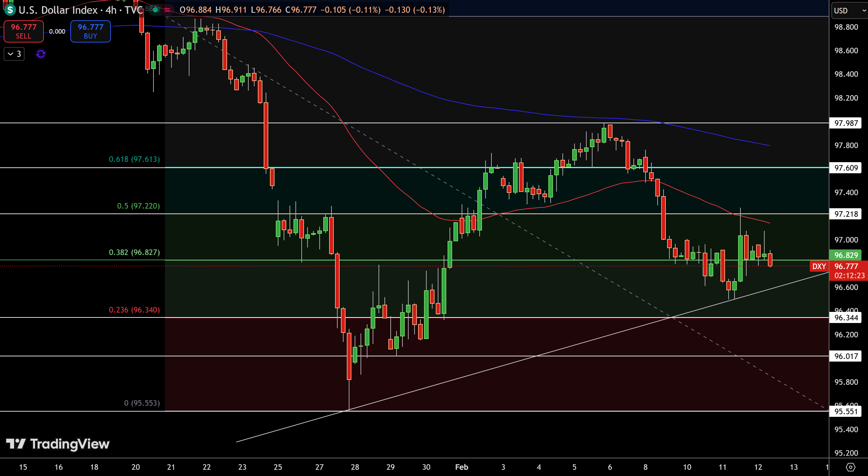Open the USD currency dropdown
This screenshot has width=868, height=476.
[849, 10]
